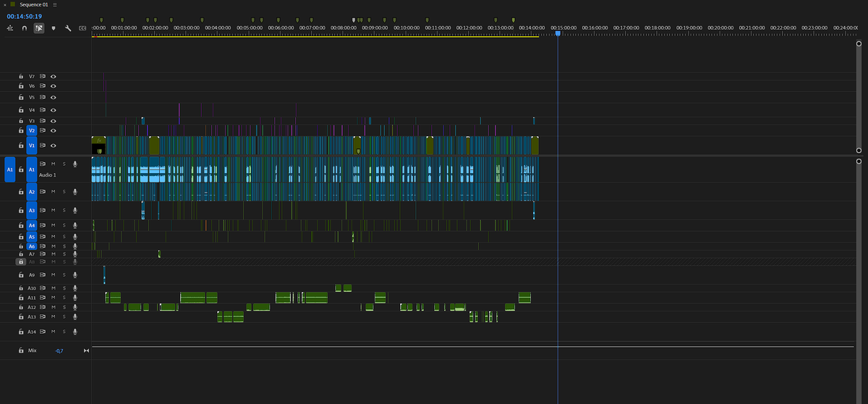Unlock the locked A8 track padlock
Screen dimensions: 868x404
pyautogui.click(x=21, y=261)
